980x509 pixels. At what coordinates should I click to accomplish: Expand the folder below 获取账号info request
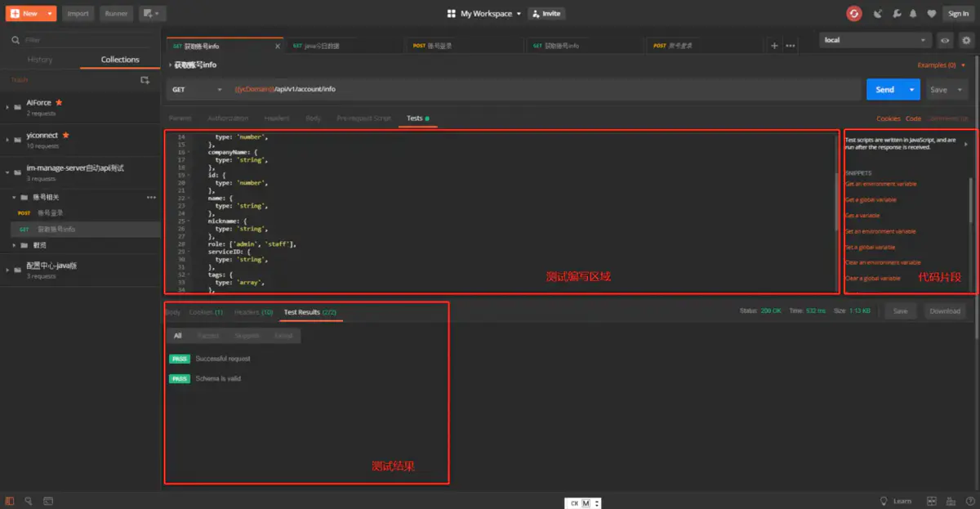pyautogui.click(x=15, y=245)
